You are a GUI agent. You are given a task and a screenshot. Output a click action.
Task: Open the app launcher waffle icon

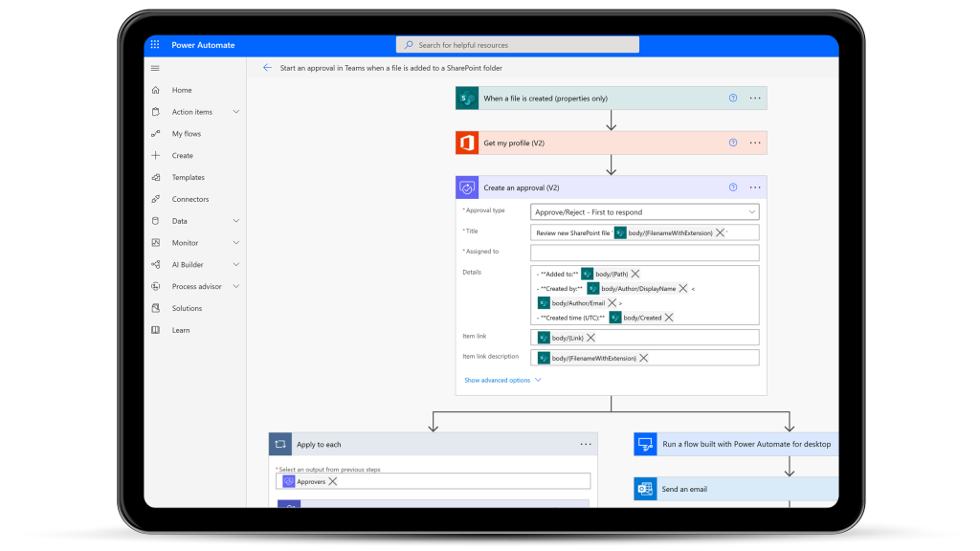pyautogui.click(x=155, y=44)
